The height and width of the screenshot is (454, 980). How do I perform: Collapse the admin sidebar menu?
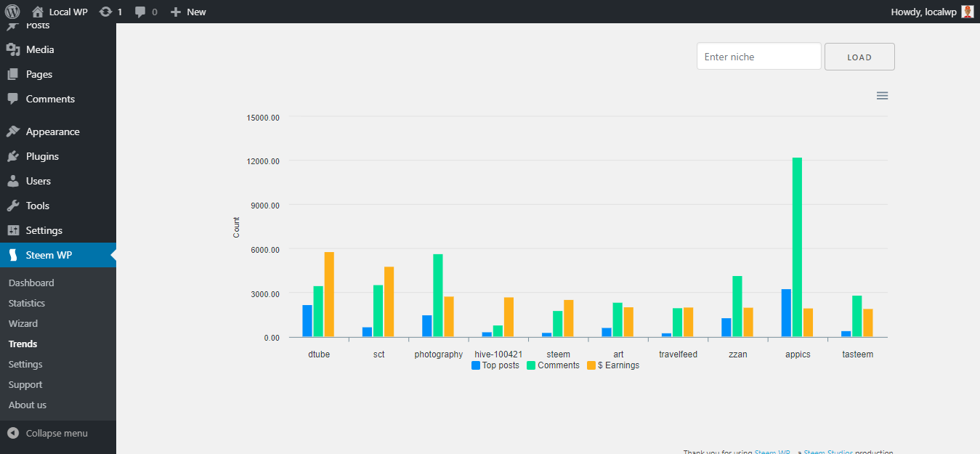48,433
